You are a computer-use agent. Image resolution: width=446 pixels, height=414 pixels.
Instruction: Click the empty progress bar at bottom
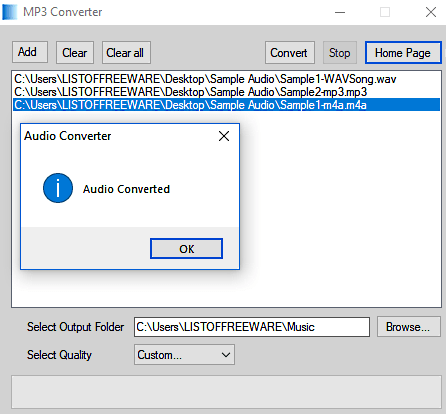point(226,392)
